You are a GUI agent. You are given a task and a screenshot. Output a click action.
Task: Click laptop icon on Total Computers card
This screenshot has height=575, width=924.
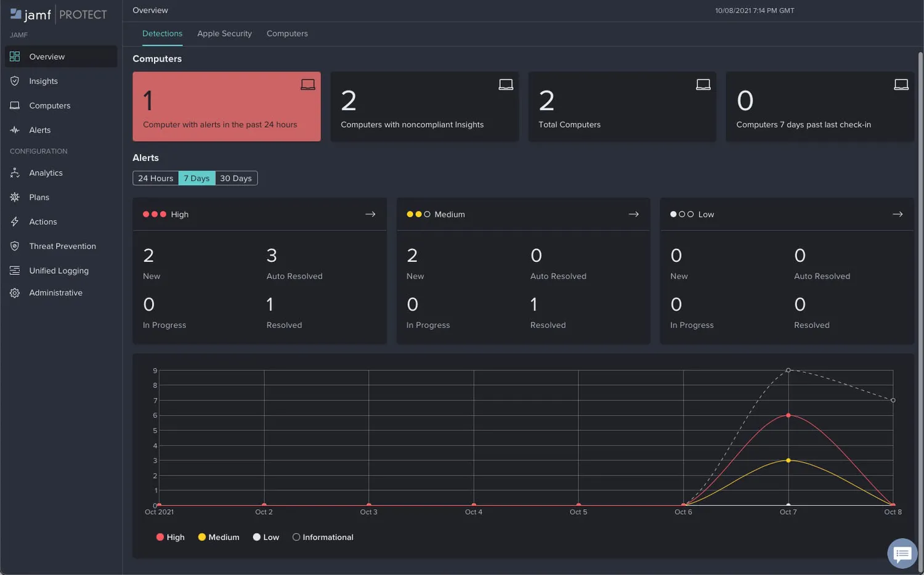point(703,84)
